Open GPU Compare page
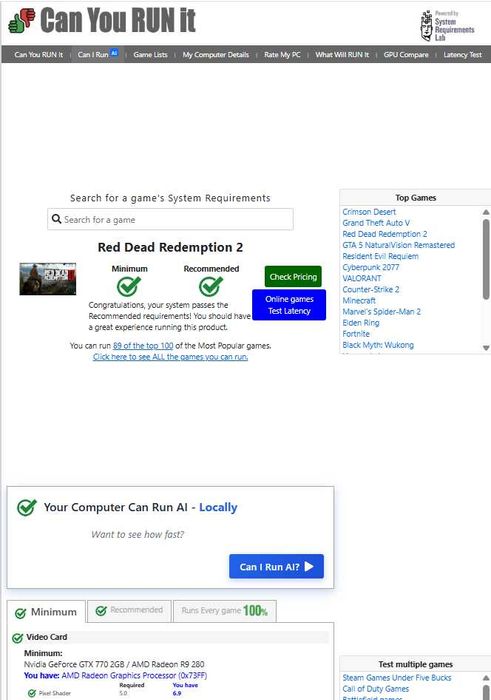Viewport: 491px width, 700px height. [x=406, y=54]
